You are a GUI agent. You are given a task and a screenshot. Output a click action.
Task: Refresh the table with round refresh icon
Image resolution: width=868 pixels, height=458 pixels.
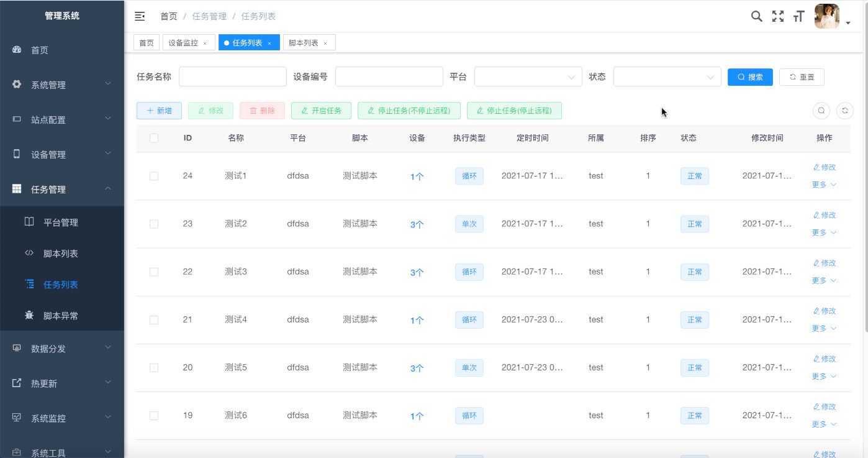(x=845, y=111)
